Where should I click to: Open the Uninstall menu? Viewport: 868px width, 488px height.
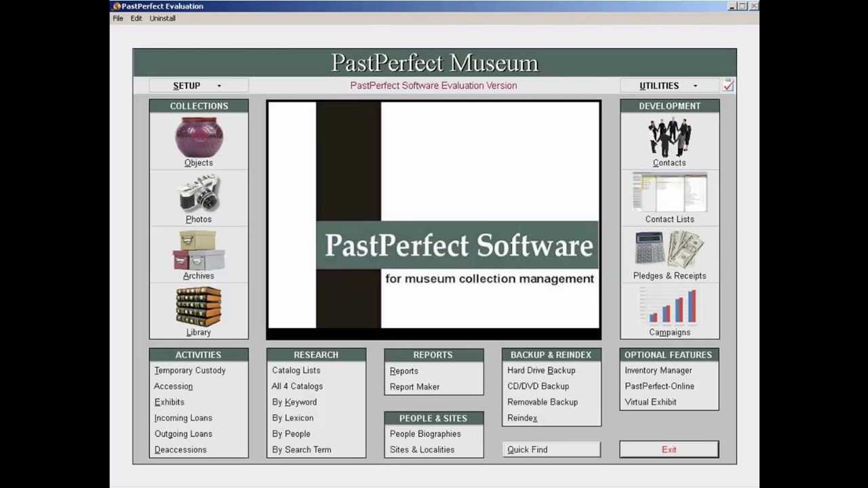click(163, 18)
